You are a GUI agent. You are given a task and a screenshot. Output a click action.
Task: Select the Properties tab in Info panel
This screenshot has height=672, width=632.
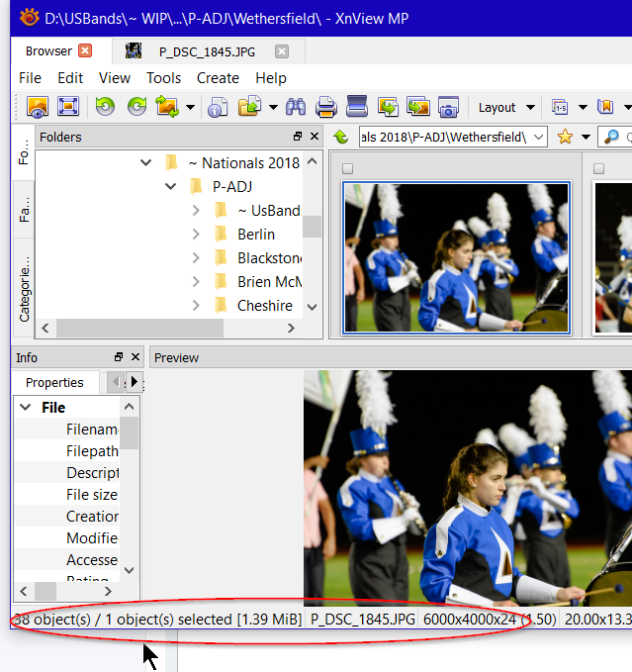point(54,382)
